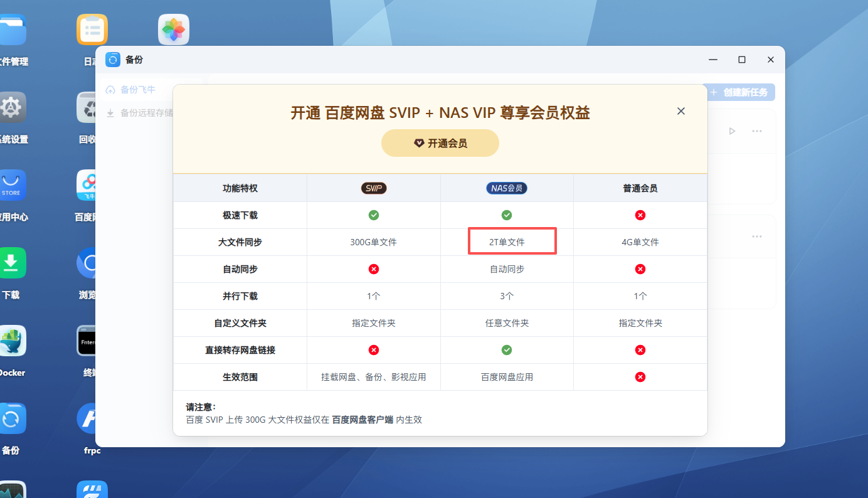
Task: Click 普通会员's 1个 cell in 并行下载 row
Action: (640, 296)
